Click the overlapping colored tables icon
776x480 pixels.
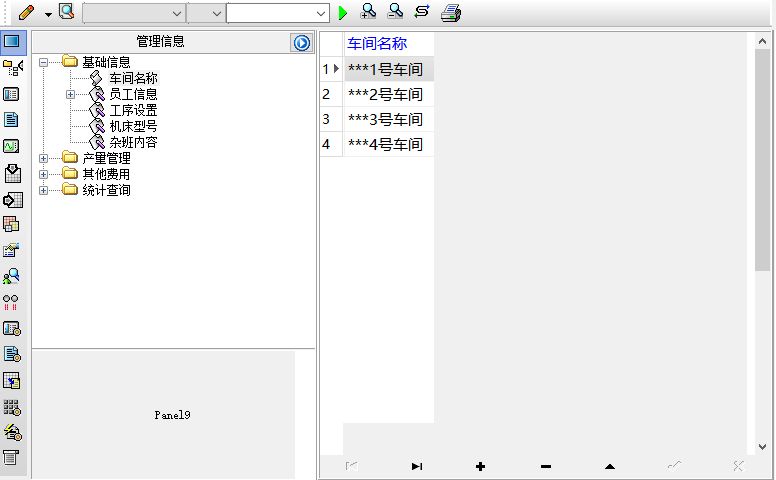click(11, 225)
